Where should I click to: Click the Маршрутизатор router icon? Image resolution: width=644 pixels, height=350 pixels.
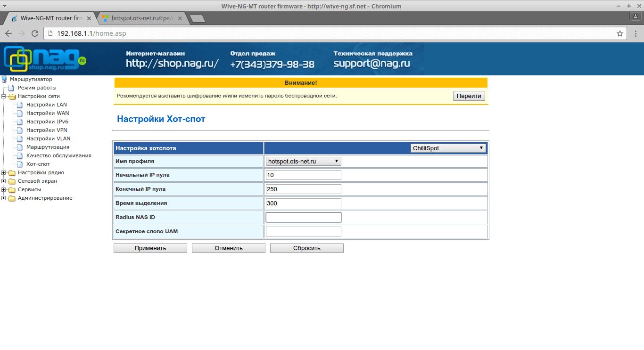click(5, 79)
